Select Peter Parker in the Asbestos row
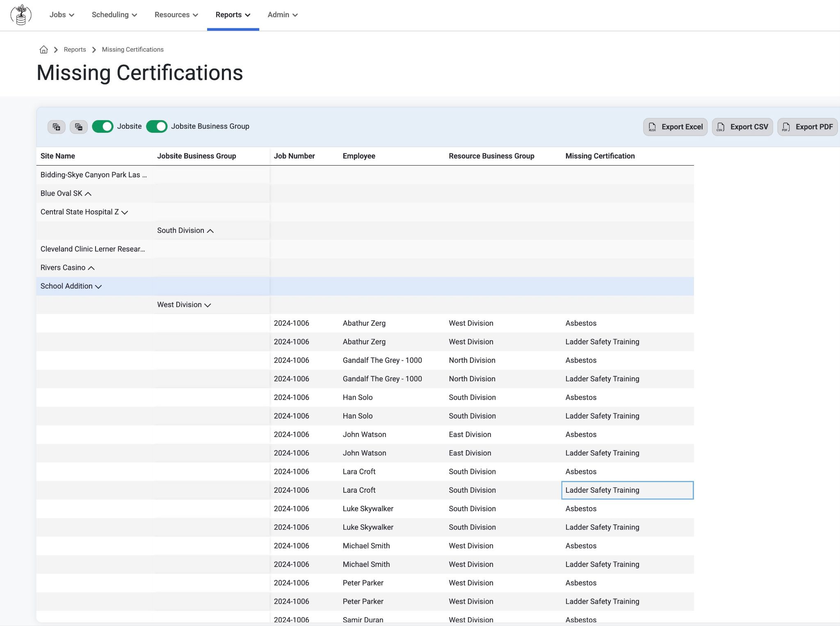Viewport: 840px width, 626px height. [x=363, y=583]
